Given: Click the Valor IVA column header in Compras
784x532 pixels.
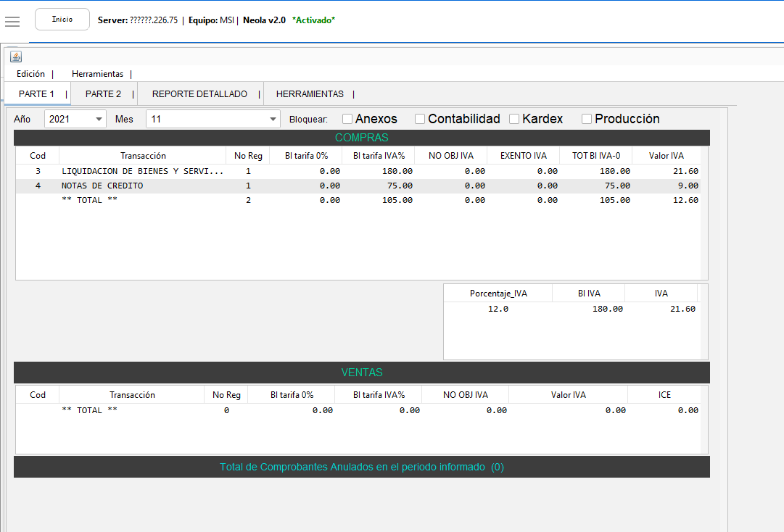Looking at the screenshot, I should (x=666, y=156).
